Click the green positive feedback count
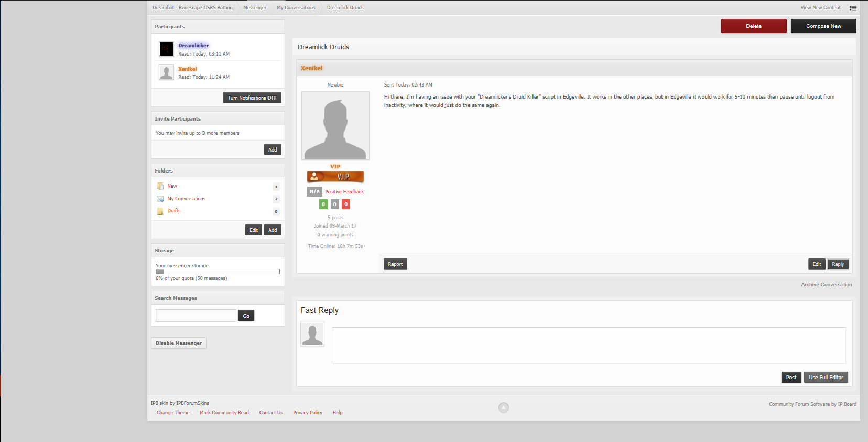The height and width of the screenshot is (442, 868). 323,204
